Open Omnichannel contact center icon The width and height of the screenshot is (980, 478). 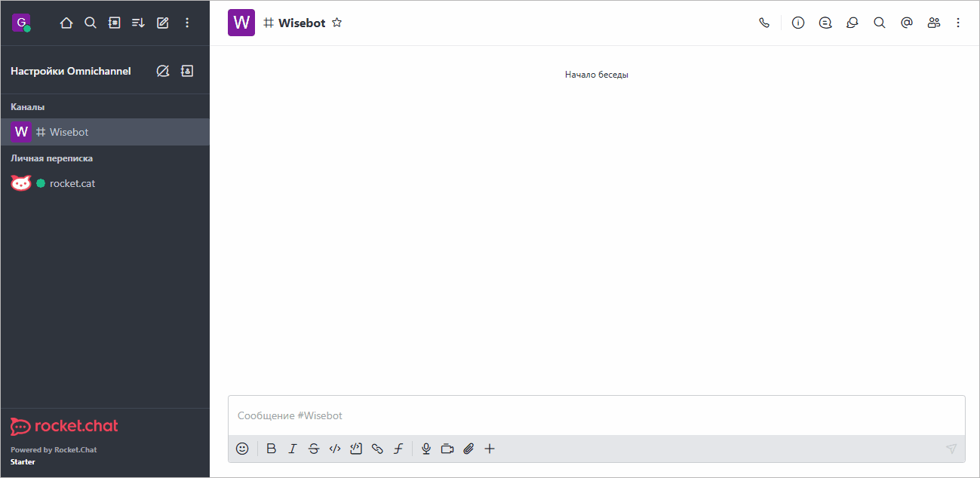coord(187,71)
